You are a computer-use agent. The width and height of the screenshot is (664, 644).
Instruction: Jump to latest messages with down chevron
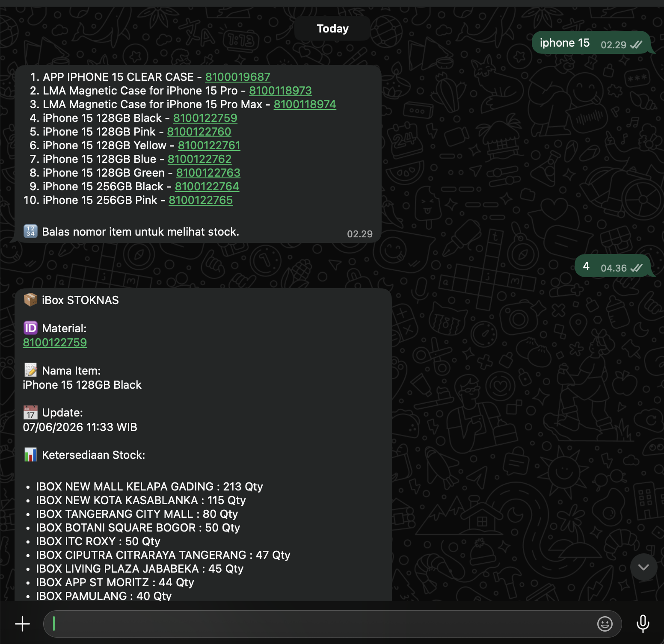coord(643,567)
